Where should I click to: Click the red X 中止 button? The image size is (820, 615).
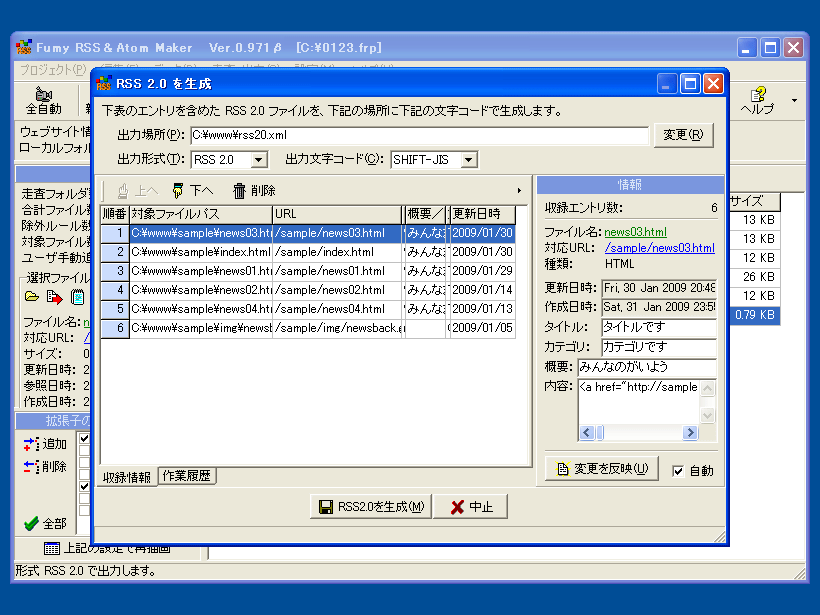tap(471, 507)
